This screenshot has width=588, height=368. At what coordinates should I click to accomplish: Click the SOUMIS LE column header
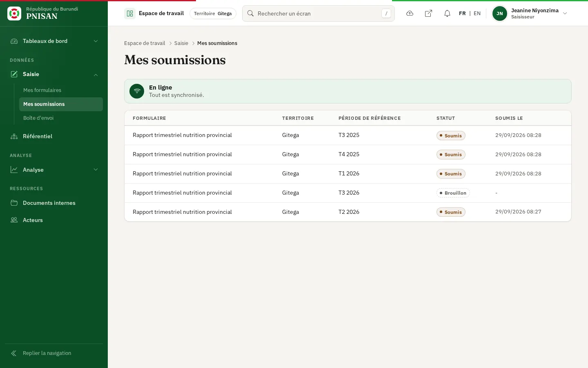509,118
